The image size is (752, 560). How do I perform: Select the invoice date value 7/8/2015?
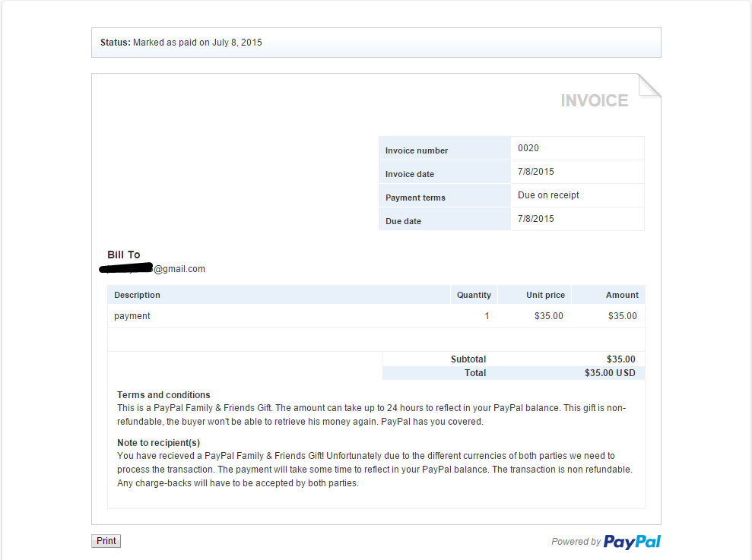[536, 172]
